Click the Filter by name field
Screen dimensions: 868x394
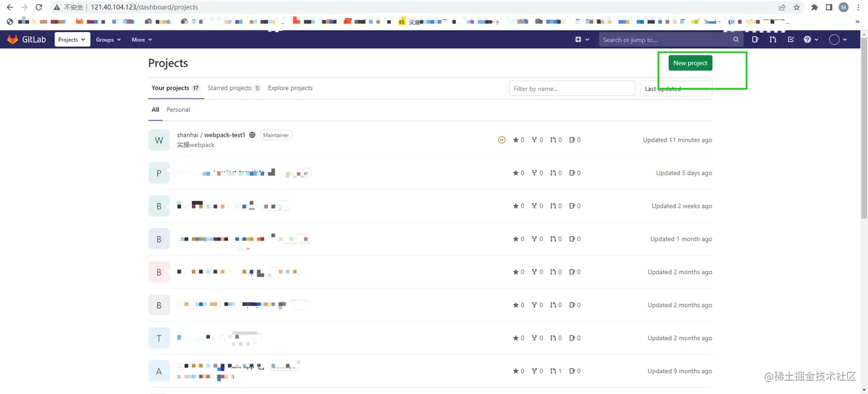click(572, 88)
